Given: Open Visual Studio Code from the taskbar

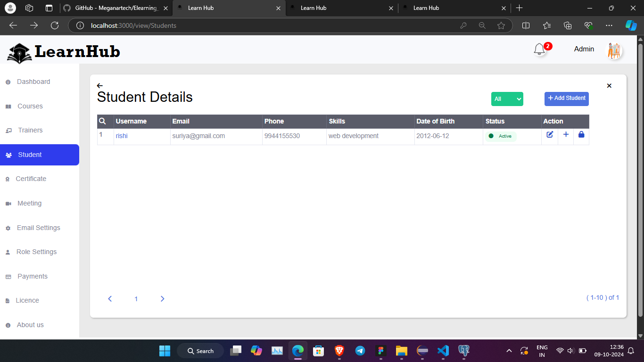Looking at the screenshot, I should (x=443, y=351).
